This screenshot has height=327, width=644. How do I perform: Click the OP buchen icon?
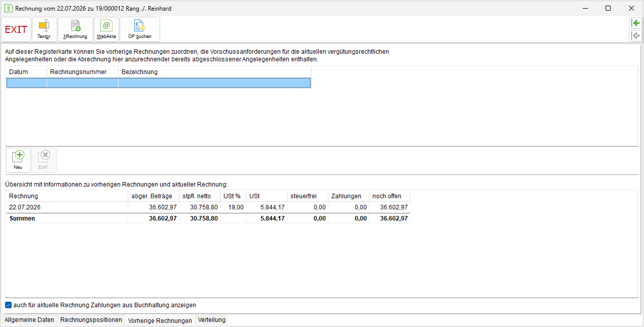pyautogui.click(x=140, y=29)
